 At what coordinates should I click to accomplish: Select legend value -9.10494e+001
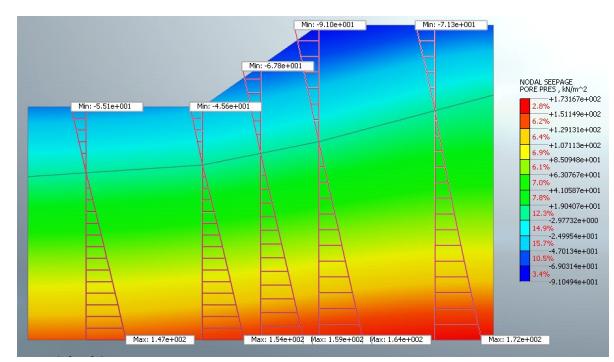tap(574, 282)
